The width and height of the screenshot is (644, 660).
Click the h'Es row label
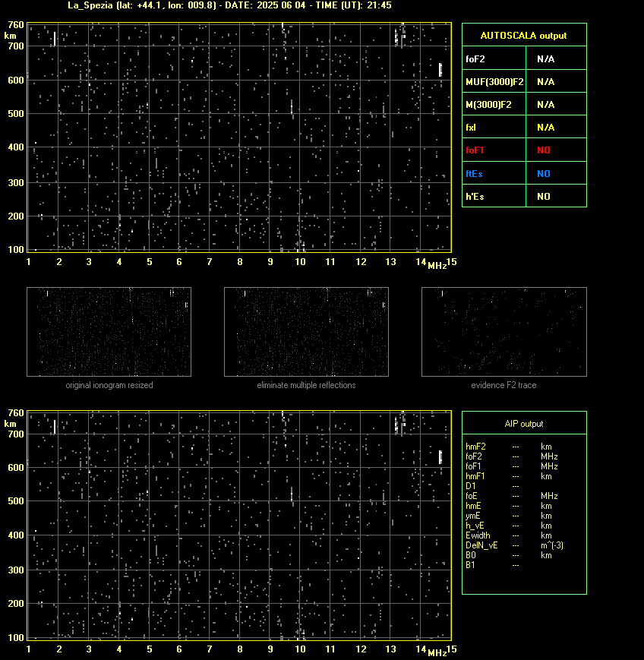click(x=475, y=196)
